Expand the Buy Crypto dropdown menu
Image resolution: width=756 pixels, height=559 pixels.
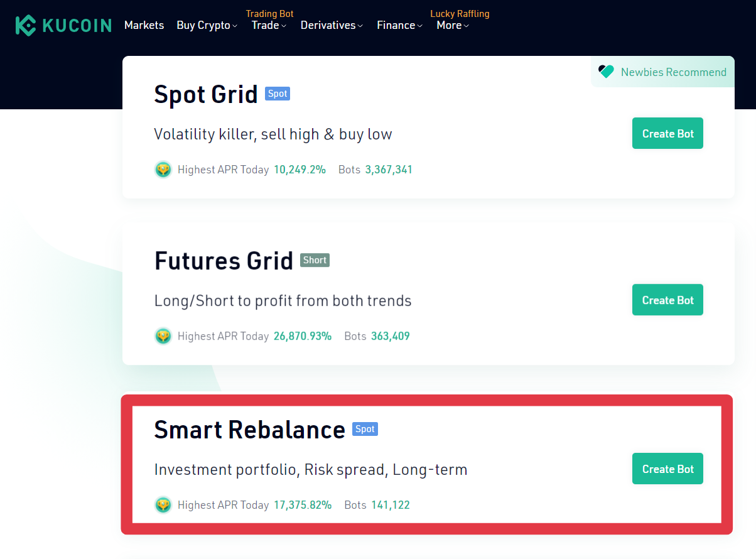tap(207, 25)
